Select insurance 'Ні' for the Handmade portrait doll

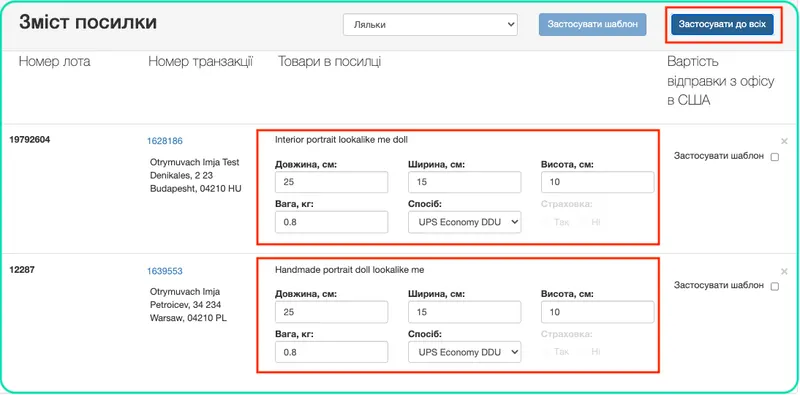click(x=595, y=352)
